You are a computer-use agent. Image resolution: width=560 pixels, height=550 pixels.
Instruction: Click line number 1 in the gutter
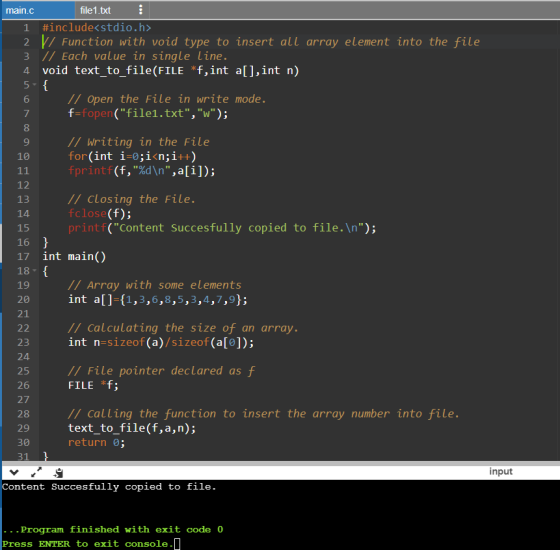click(x=26, y=28)
